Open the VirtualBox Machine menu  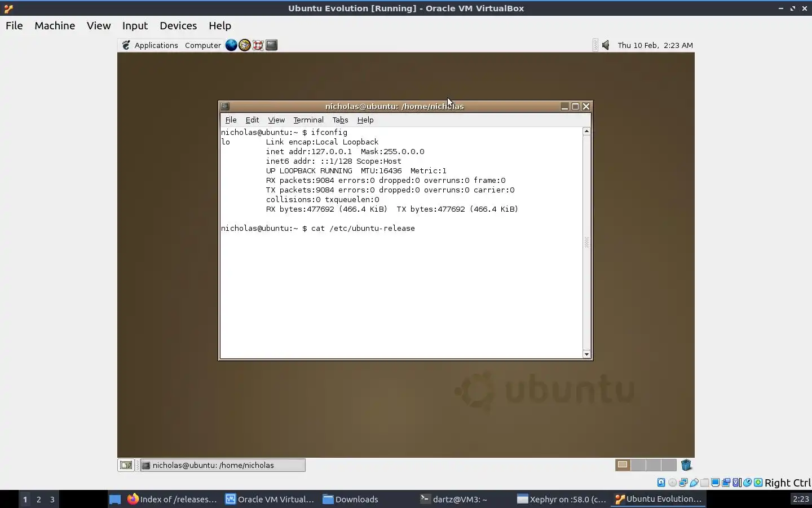point(55,25)
